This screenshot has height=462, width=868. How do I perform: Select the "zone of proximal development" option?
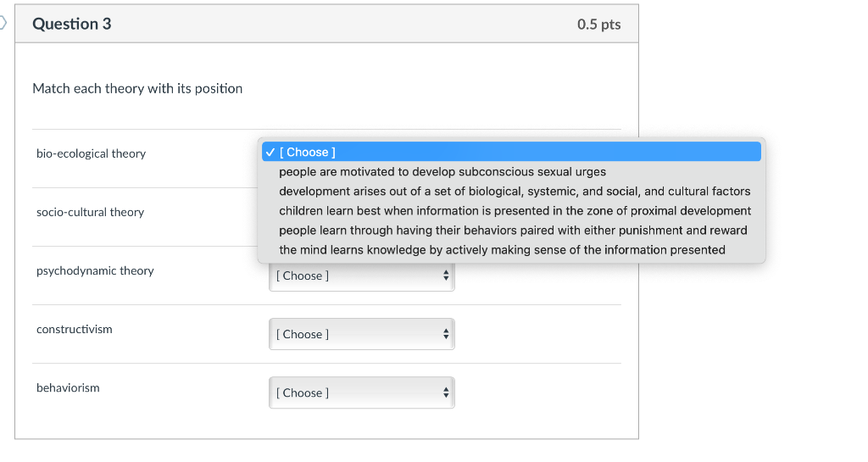(515, 211)
